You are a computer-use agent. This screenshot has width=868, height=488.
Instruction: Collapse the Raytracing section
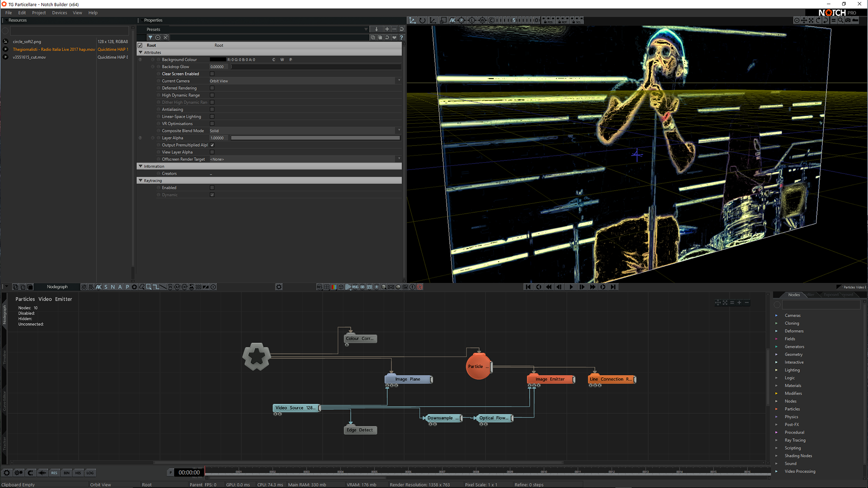141,180
